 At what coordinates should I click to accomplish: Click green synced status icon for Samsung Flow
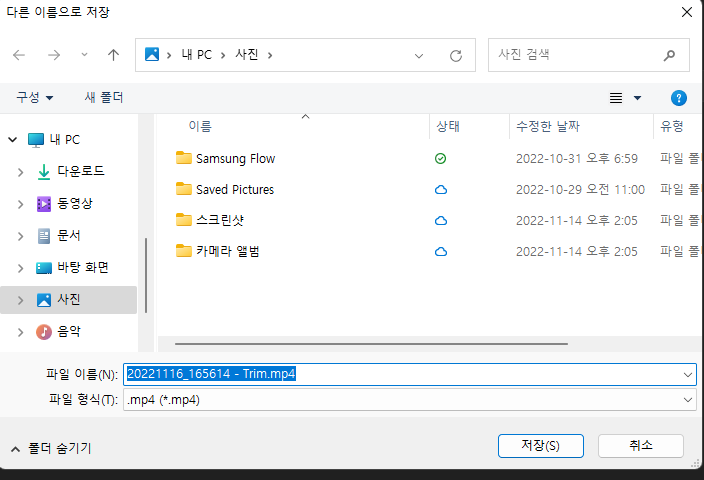[440, 159]
